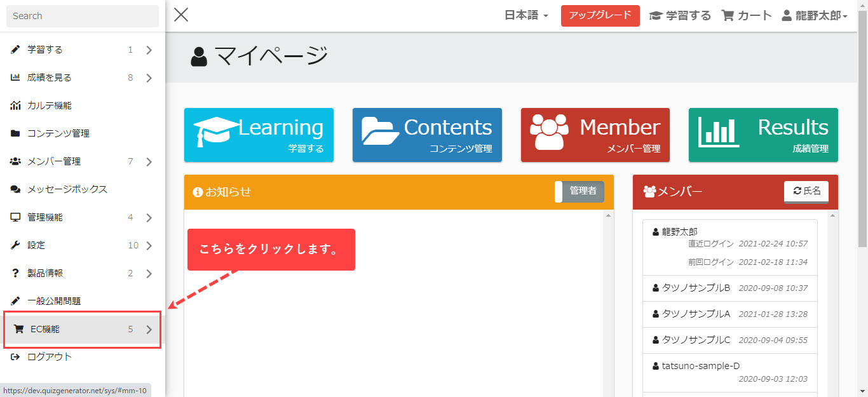Click the ログアウト sign-out icon
Image resolution: width=868 pixels, height=397 pixels.
(x=15, y=357)
